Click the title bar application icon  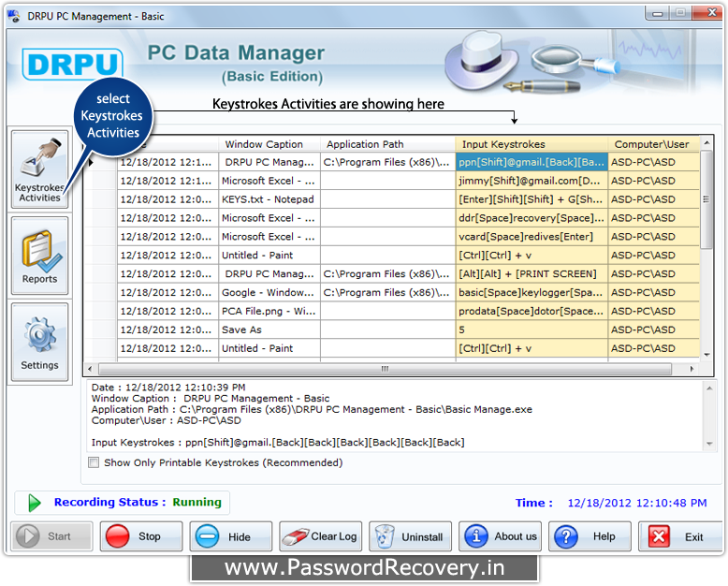click(14, 16)
